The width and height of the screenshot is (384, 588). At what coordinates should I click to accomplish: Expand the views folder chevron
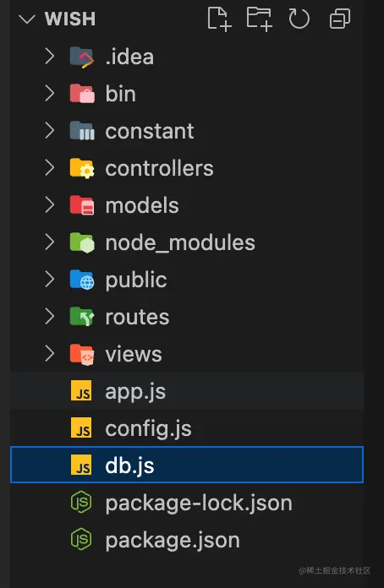(x=50, y=354)
